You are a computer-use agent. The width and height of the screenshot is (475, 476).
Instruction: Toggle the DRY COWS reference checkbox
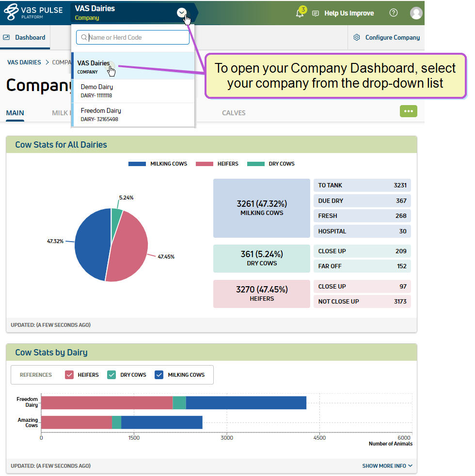point(111,375)
